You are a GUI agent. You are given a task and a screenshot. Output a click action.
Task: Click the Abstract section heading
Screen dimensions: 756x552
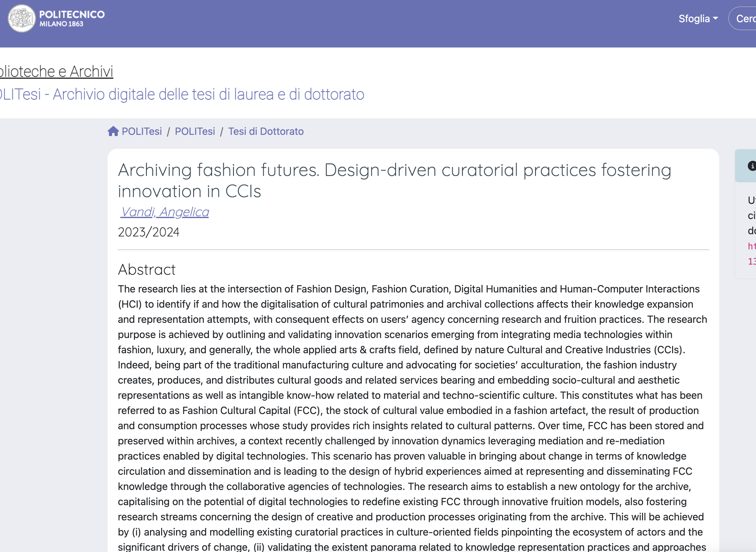pos(147,270)
